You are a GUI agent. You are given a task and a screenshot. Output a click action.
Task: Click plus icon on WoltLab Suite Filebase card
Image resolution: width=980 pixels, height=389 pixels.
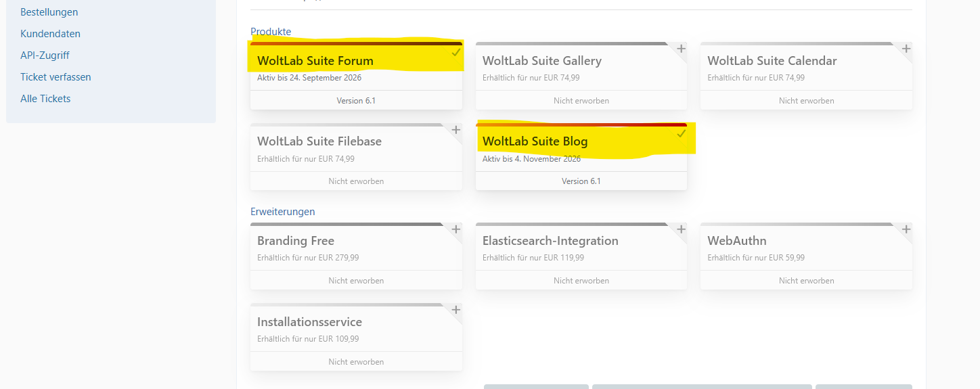tap(455, 130)
